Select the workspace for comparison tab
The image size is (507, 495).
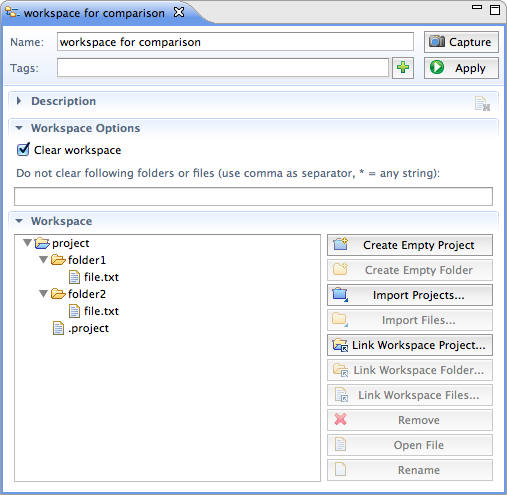tap(94, 13)
